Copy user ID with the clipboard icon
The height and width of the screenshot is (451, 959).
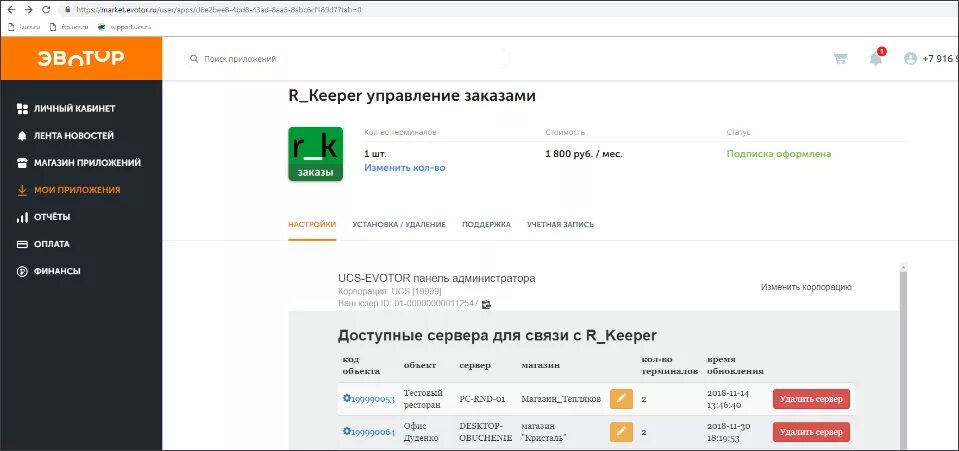486,304
